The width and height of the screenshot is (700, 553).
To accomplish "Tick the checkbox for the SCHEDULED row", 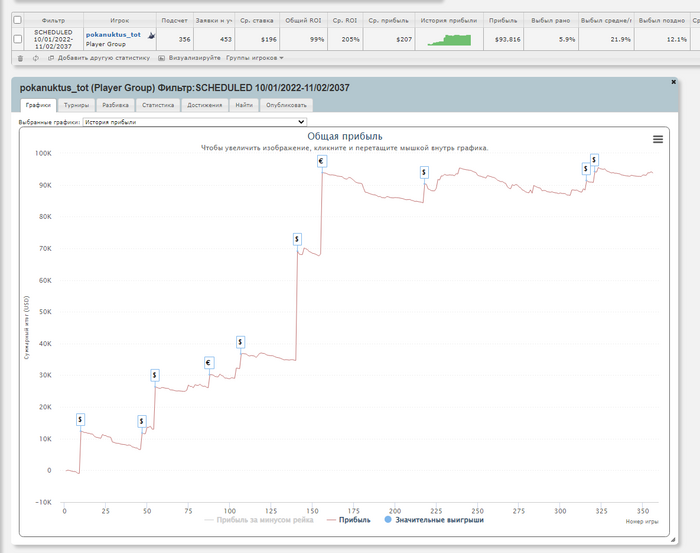I will (17, 39).
